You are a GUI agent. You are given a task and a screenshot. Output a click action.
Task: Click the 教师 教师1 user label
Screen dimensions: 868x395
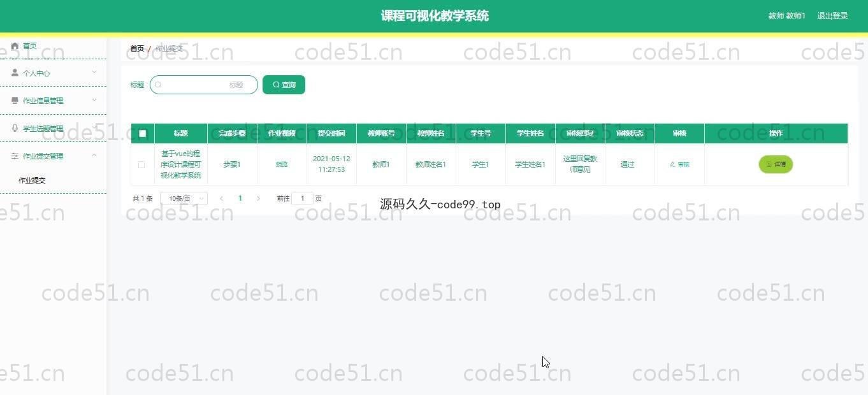786,16
